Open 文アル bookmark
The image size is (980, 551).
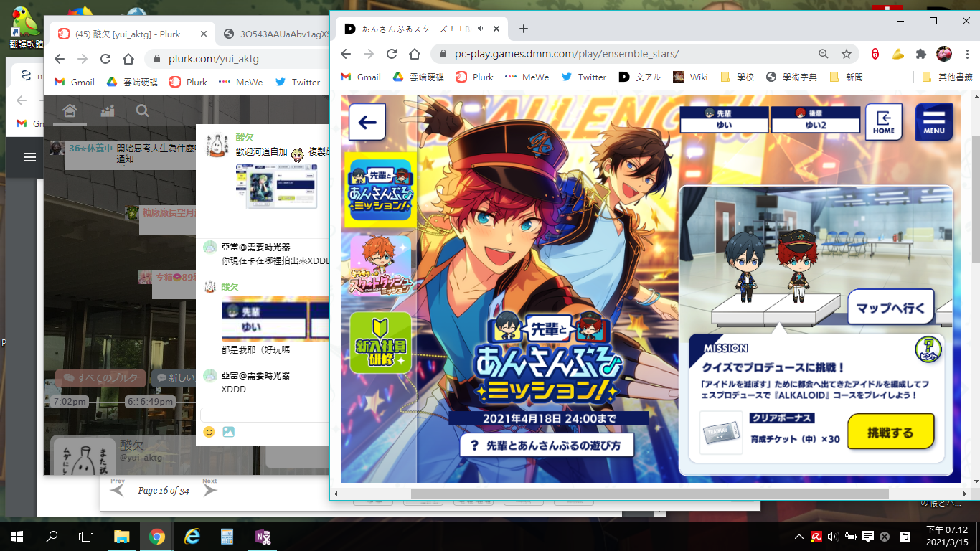point(640,77)
